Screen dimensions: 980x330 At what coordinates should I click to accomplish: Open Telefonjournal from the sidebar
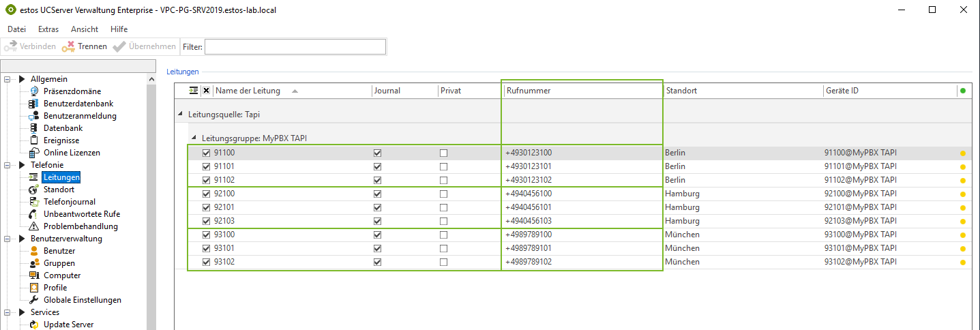(69, 202)
